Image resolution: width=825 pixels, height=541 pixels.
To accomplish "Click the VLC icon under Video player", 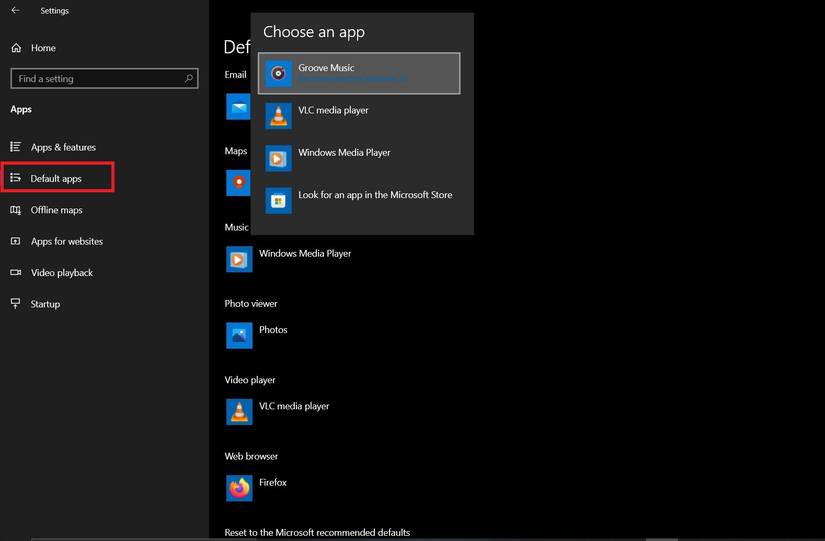I will [x=239, y=411].
